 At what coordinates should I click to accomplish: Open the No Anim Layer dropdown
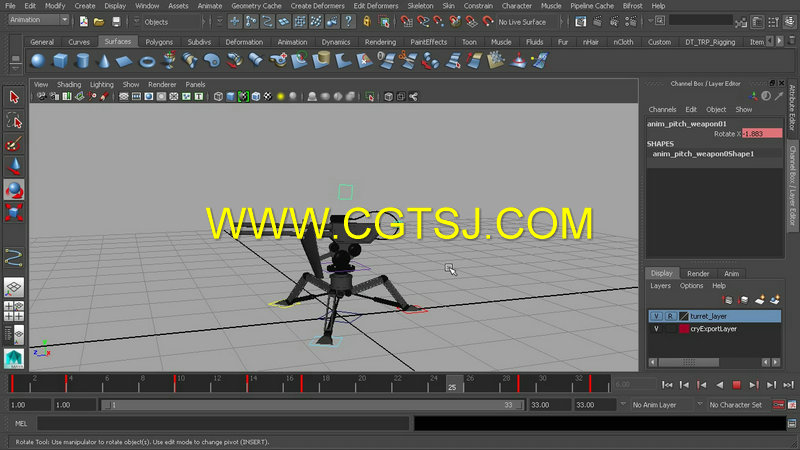pyautogui.click(x=662, y=405)
